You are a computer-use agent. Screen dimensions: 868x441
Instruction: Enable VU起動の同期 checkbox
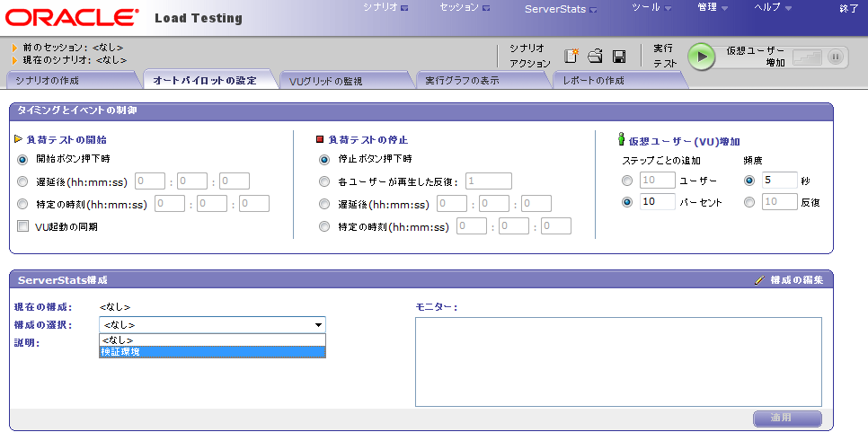pos(22,225)
